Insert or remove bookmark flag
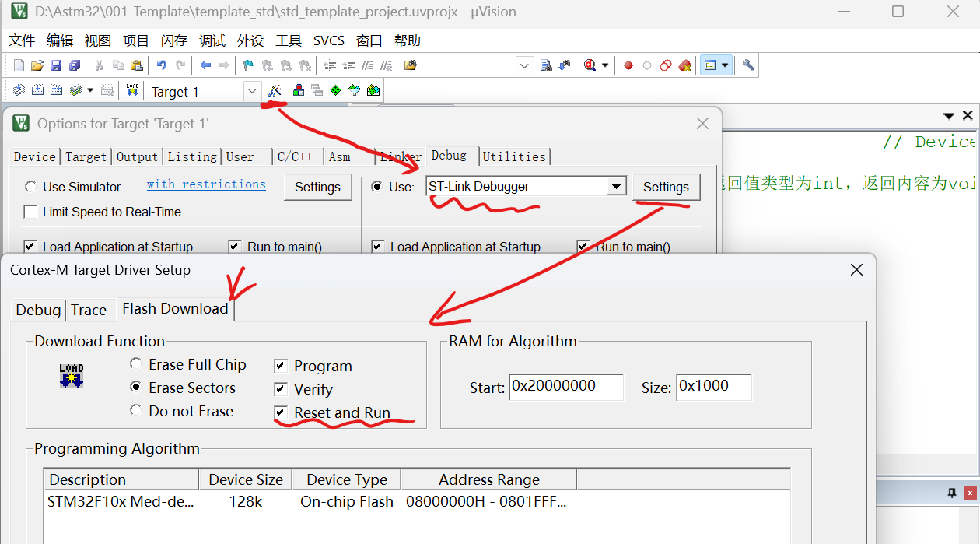This screenshot has height=544, width=980. coord(249,65)
